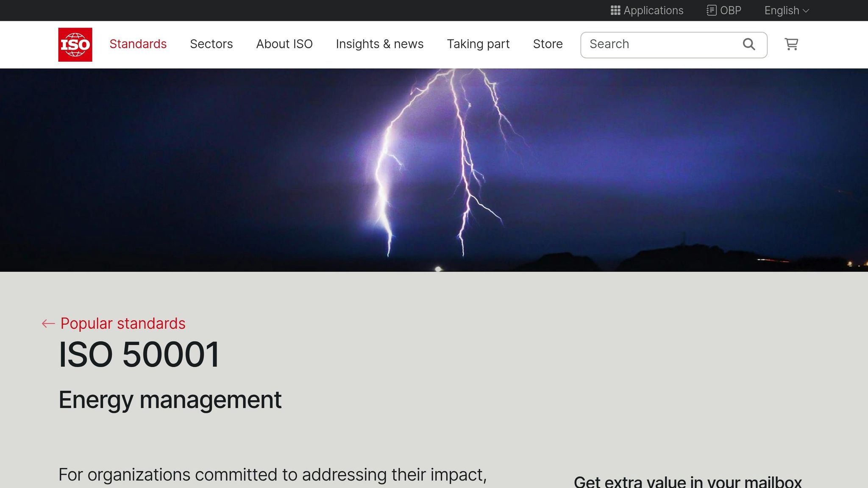
Task: Click the 'Get extra value in your mailbox' heading
Action: (687, 482)
